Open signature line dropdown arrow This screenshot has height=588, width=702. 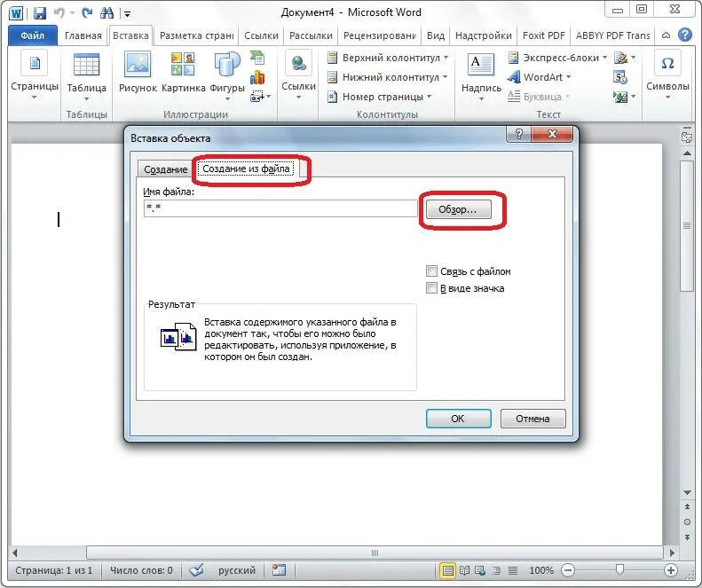point(633,58)
